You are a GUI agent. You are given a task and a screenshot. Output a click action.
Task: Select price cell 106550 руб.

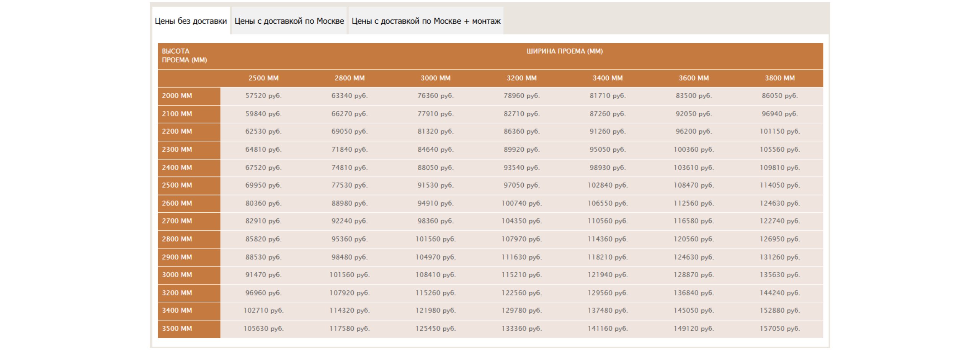coord(608,203)
